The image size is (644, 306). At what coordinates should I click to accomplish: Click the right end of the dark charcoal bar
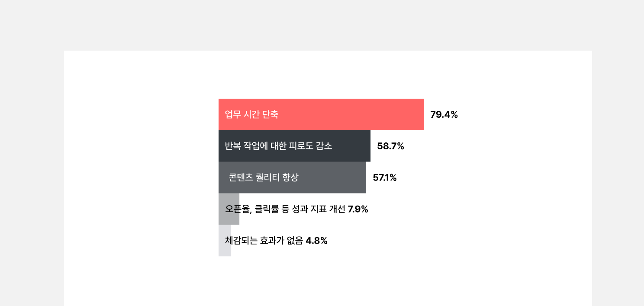coord(368,146)
